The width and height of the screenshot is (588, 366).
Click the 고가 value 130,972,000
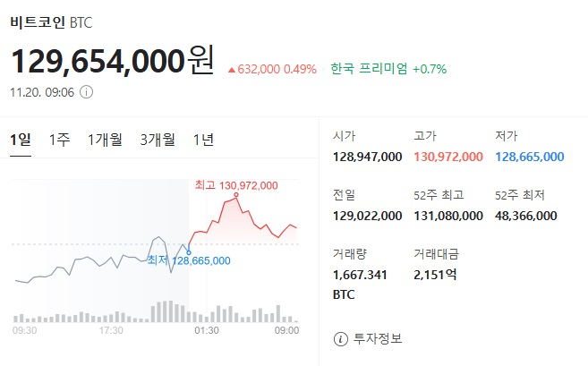448,157
